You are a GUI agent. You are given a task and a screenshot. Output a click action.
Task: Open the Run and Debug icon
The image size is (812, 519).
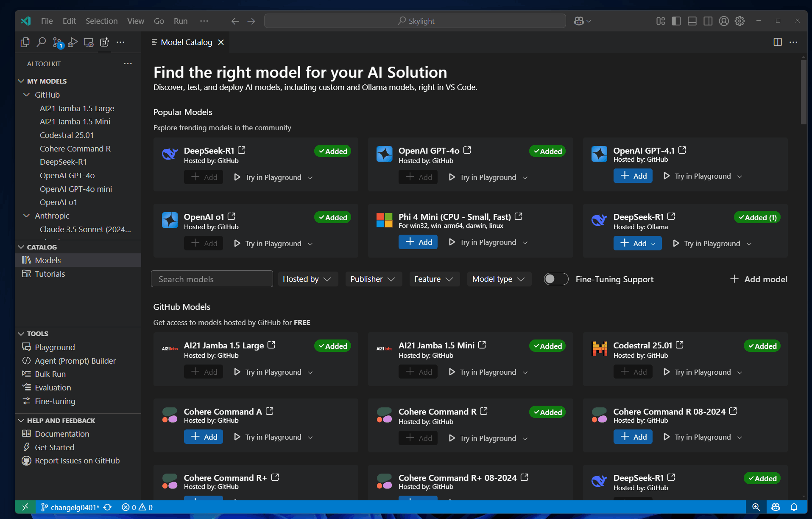pos(73,42)
